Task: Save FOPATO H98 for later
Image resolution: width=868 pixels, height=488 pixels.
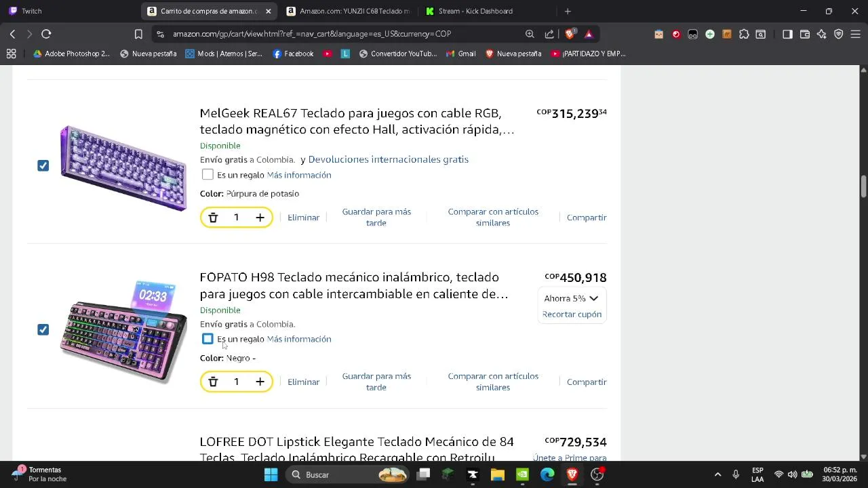Action: (x=376, y=382)
